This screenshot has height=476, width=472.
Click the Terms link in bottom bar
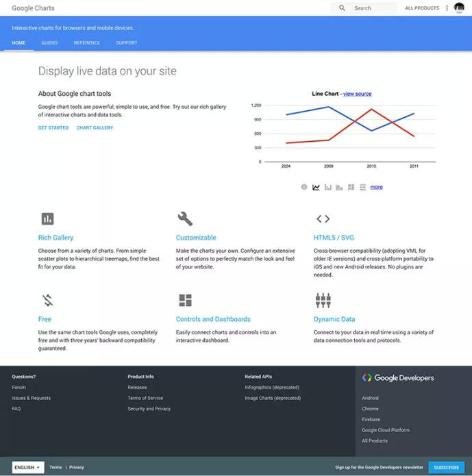point(55,467)
